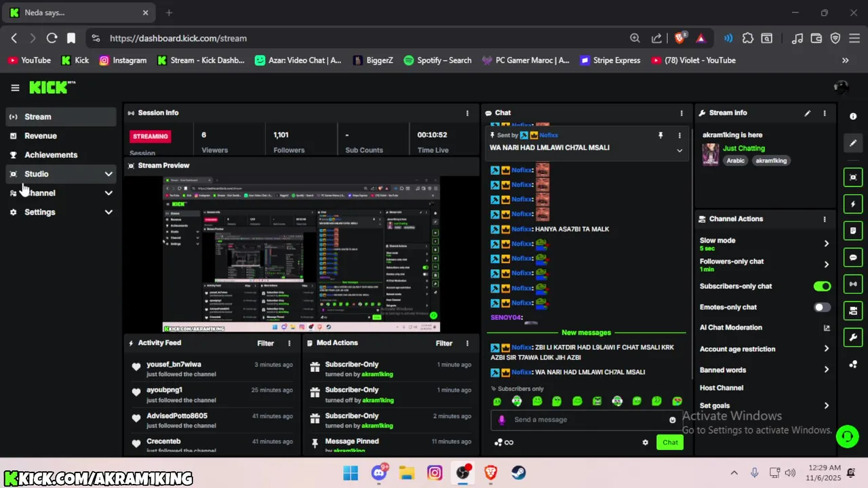Open Activity Feed three-dot menu
The width and height of the screenshot is (868, 488).
[290, 344]
